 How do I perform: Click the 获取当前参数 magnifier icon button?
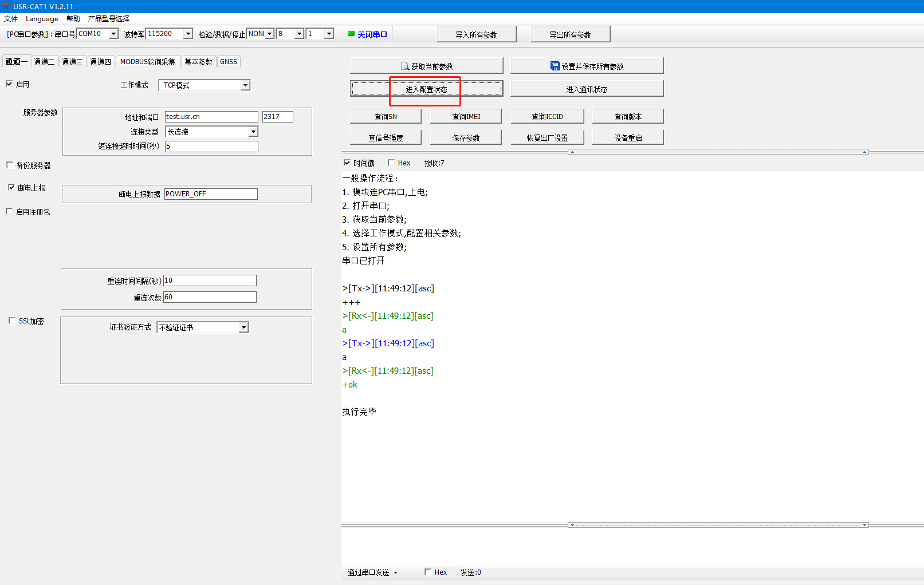(405, 66)
